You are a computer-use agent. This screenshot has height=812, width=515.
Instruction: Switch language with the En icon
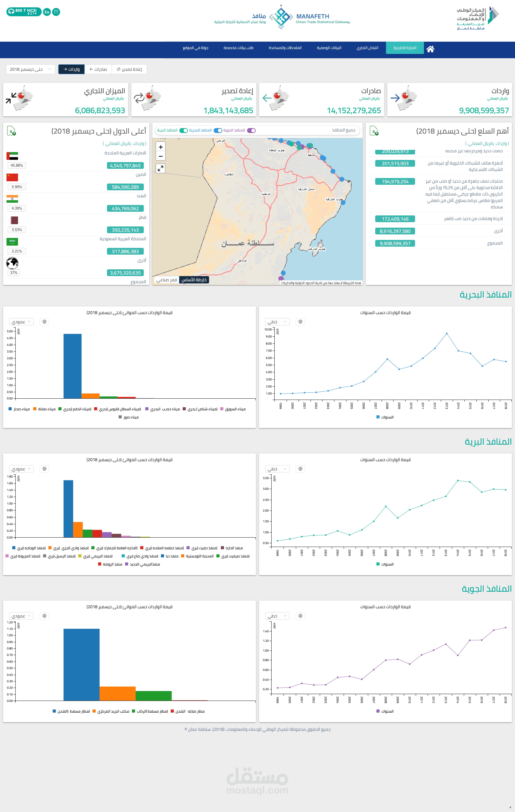click(47, 12)
